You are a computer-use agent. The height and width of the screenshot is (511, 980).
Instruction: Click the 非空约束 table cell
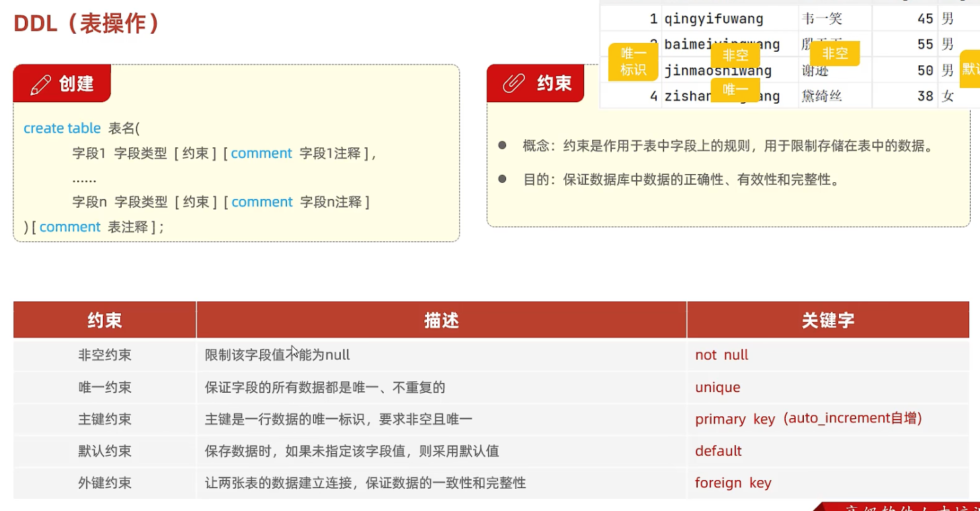pyautogui.click(x=105, y=355)
